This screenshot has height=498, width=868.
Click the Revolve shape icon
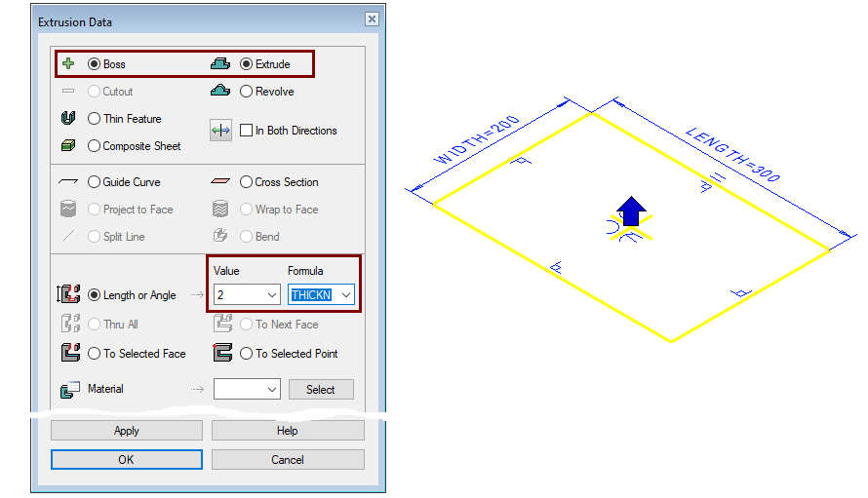tap(220, 91)
